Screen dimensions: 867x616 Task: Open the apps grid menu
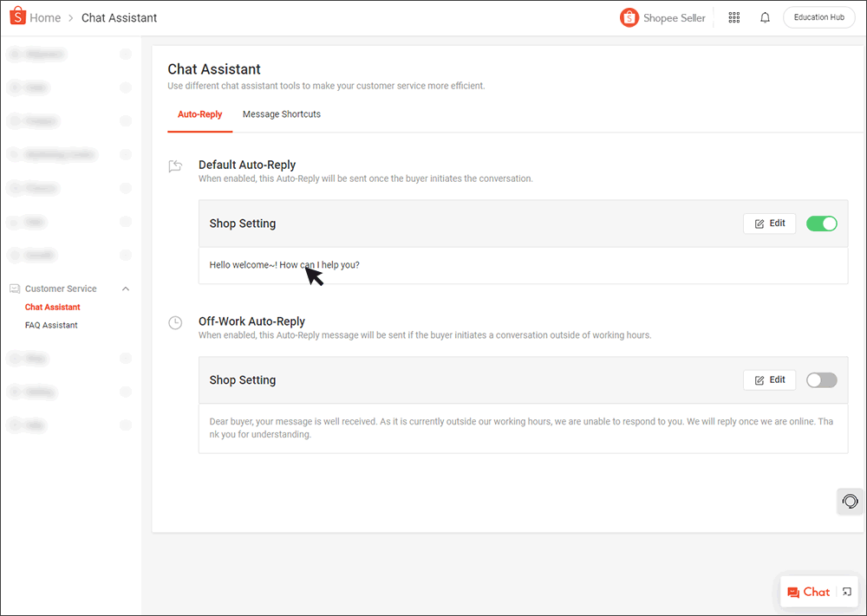click(x=733, y=16)
